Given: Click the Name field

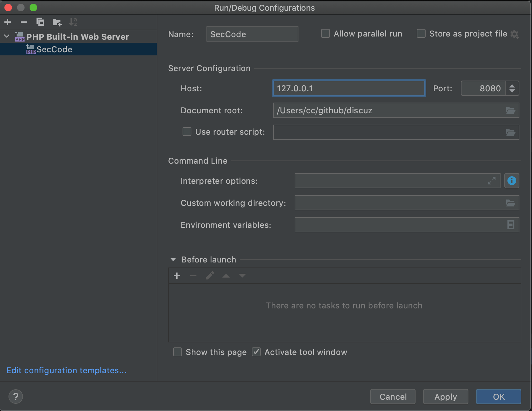Looking at the screenshot, I should [x=252, y=34].
